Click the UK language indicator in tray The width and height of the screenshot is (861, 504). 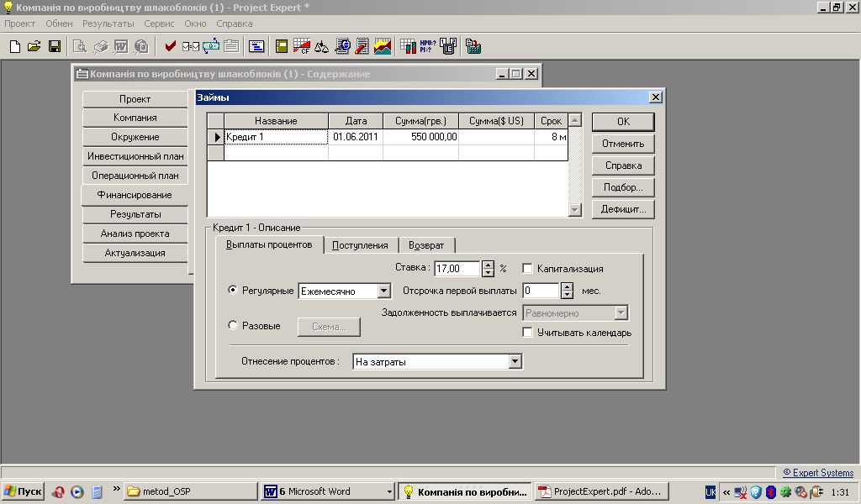710,492
